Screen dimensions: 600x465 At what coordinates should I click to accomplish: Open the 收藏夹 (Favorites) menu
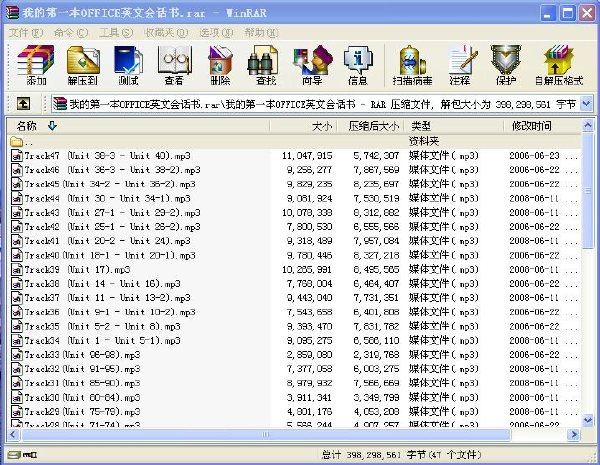click(x=166, y=33)
